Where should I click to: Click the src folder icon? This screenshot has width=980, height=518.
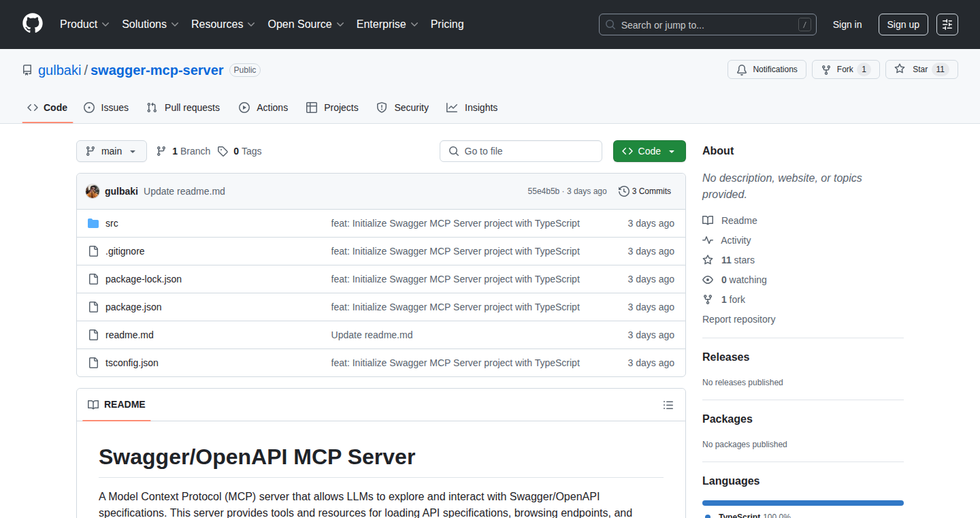(93, 223)
